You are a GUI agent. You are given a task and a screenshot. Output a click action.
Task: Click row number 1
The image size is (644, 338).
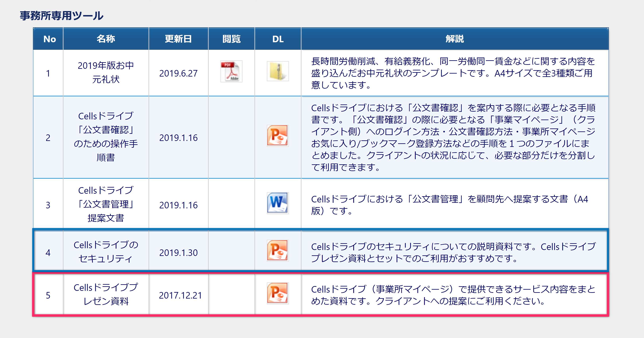48,73
